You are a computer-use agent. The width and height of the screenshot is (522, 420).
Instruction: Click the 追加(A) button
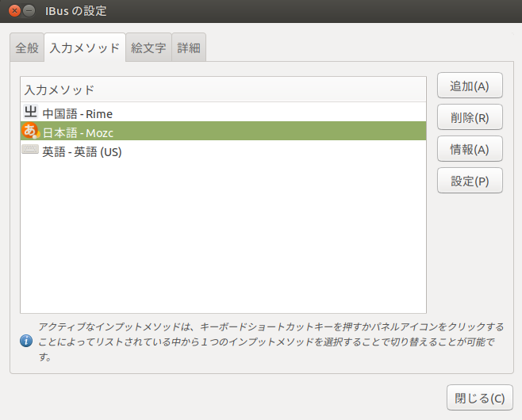[x=470, y=86]
